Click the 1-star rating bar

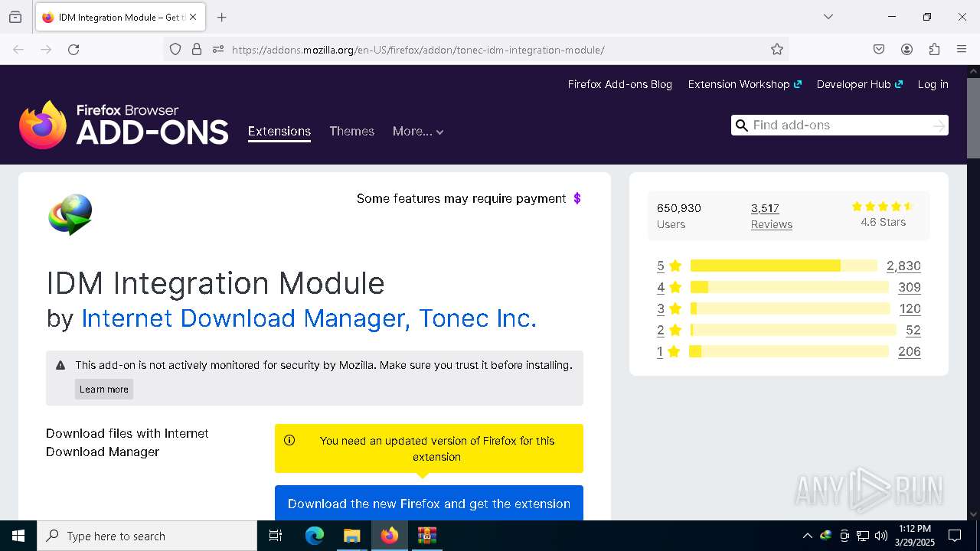tap(789, 351)
